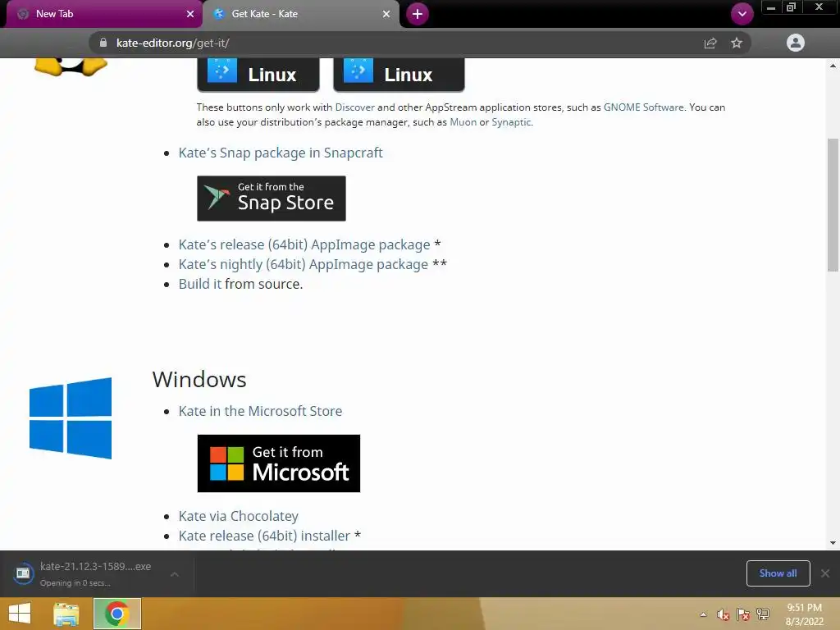Open Kate's release (64bit) AppImage package link
Viewport: 840px width, 630px height.
point(304,244)
